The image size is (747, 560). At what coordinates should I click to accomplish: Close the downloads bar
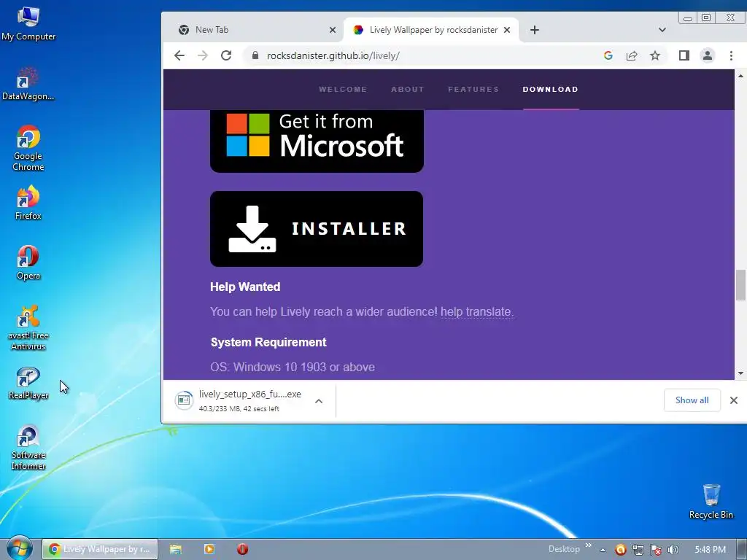734,400
